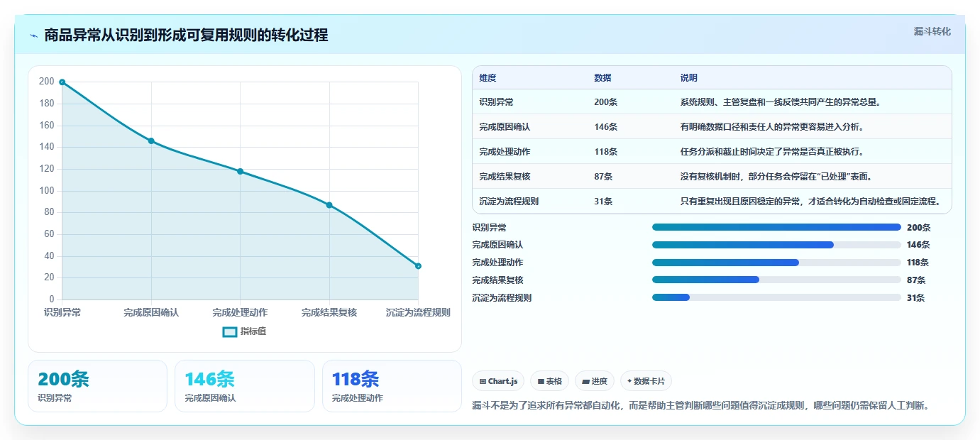Click the page title 商品异常从识别到形成可复用规则的转化过程

pos(186,35)
